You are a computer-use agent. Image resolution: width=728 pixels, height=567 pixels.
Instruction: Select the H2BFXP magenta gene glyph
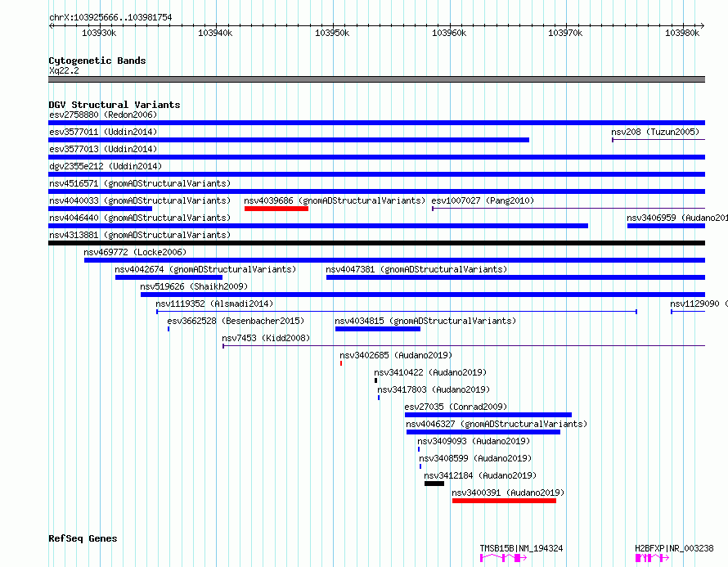652,558
